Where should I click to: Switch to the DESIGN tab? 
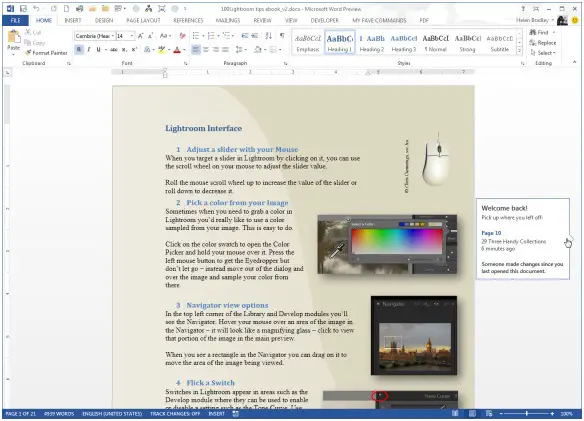click(x=104, y=20)
